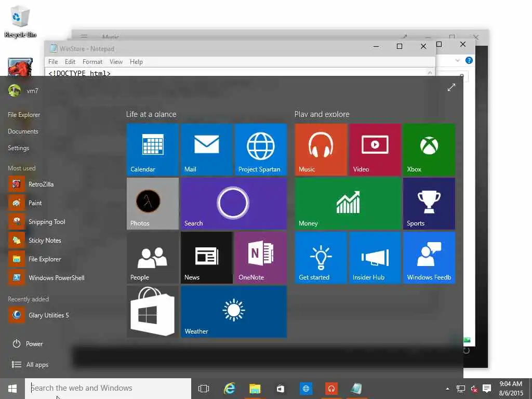Switch to Project Spartan taskbar icon
Viewport: 532px width, 399px height.
[x=305, y=389]
